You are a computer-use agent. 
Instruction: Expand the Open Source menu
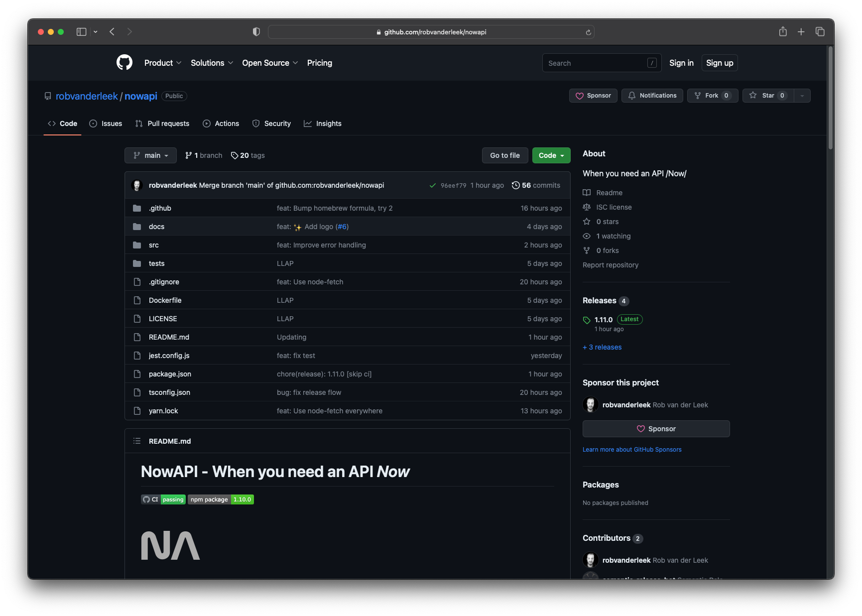click(270, 63)
